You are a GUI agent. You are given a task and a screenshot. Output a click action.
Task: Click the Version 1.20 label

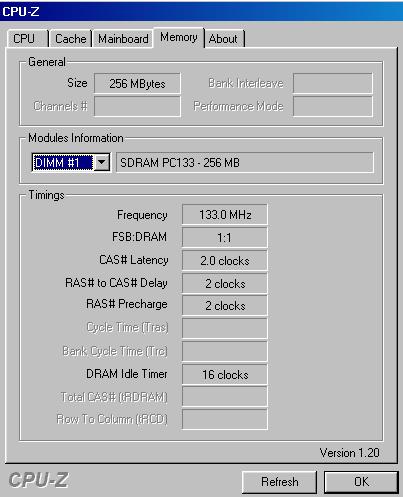tap(349, 453)
